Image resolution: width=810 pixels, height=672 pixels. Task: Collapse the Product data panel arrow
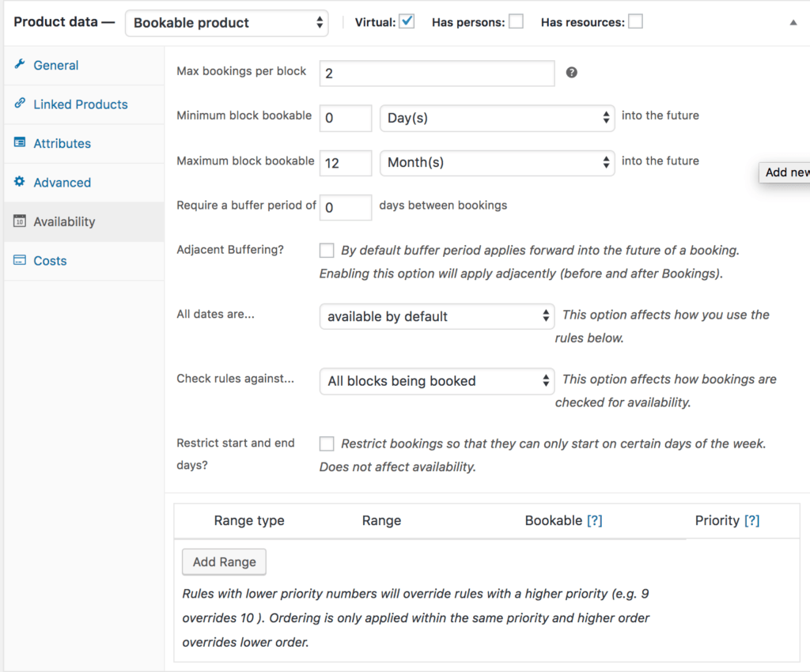click(793, 23)
